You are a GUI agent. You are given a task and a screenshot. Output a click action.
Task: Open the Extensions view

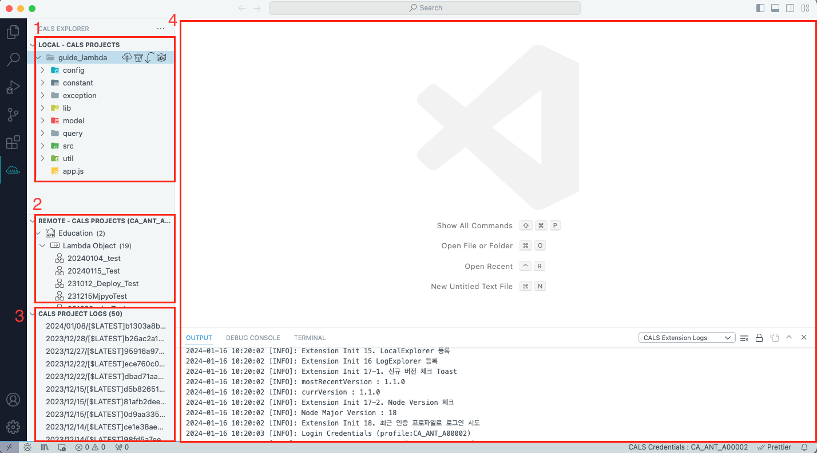click(13, 142)
